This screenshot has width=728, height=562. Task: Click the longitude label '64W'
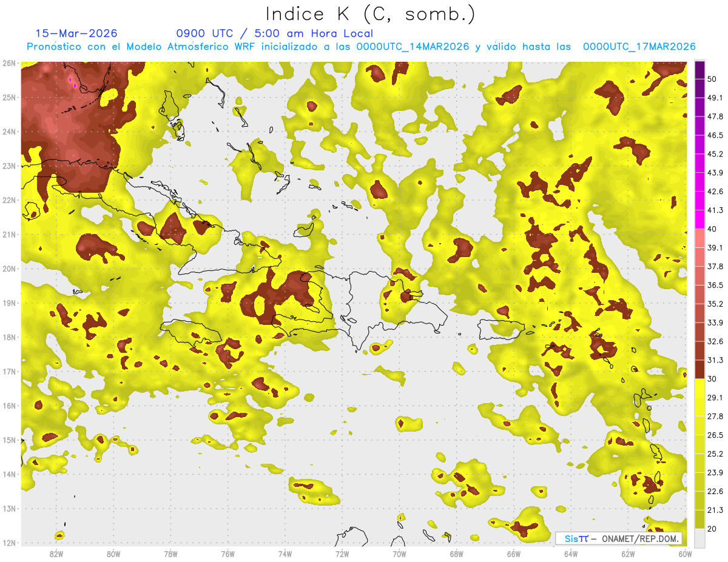[571, 554]
